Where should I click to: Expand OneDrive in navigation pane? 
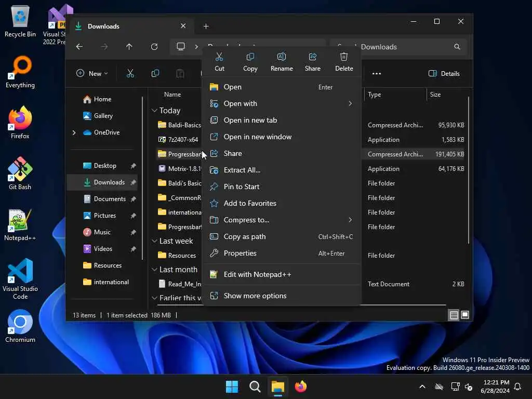[x=74, y=132]
